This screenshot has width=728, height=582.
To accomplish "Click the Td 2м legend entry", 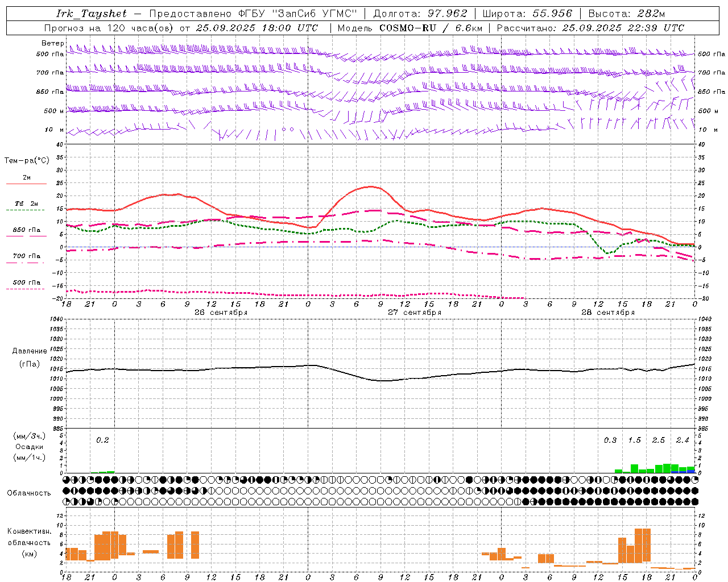I will tap(26, 203).
